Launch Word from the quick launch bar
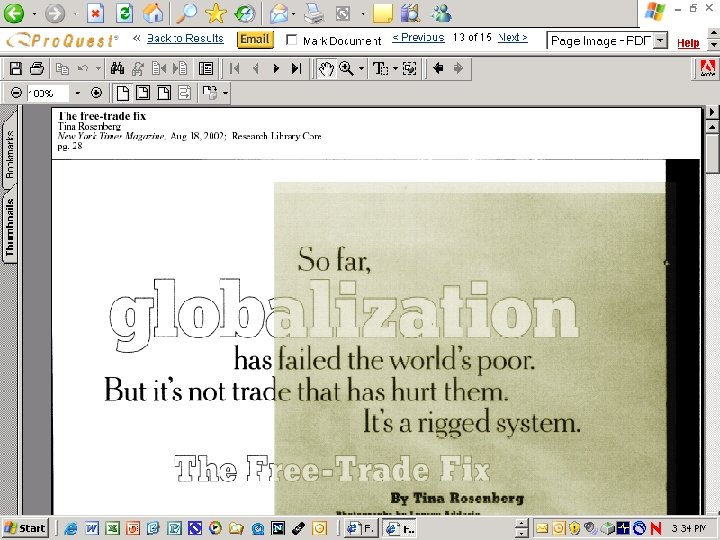This screenshot has height=540, width=720. click(x=91, y=529)
